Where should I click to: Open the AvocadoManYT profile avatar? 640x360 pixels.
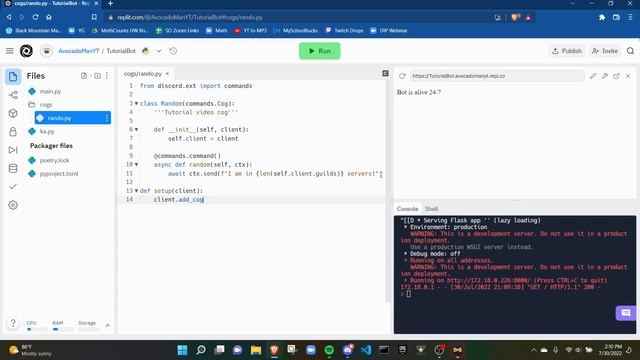pos(47,51)
